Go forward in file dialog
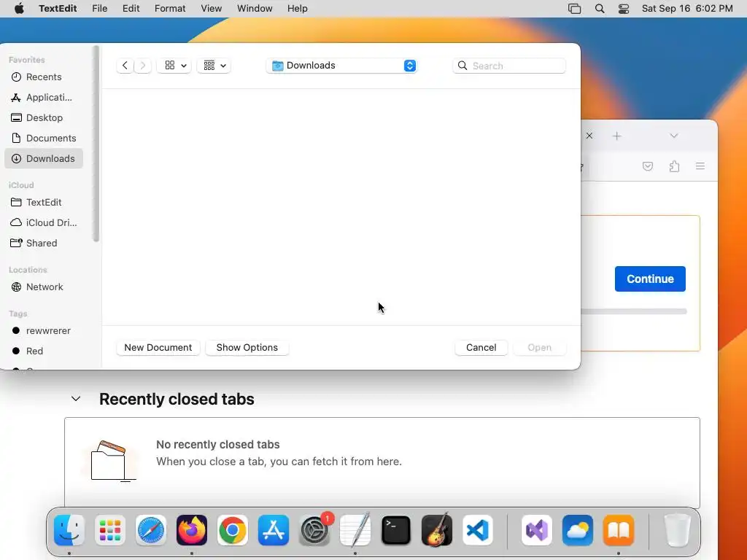The image size is (747, 560). coord(142,65)
